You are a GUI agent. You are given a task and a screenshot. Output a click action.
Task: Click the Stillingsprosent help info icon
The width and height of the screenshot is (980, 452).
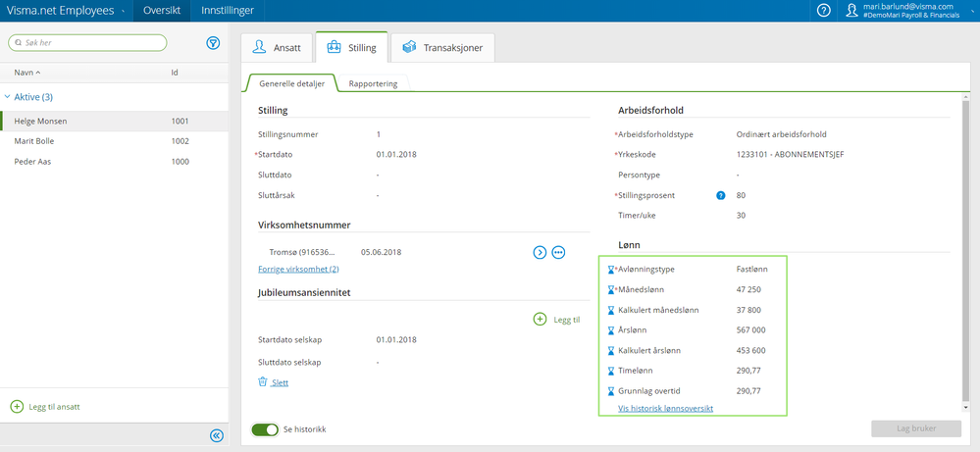(721, 195)
